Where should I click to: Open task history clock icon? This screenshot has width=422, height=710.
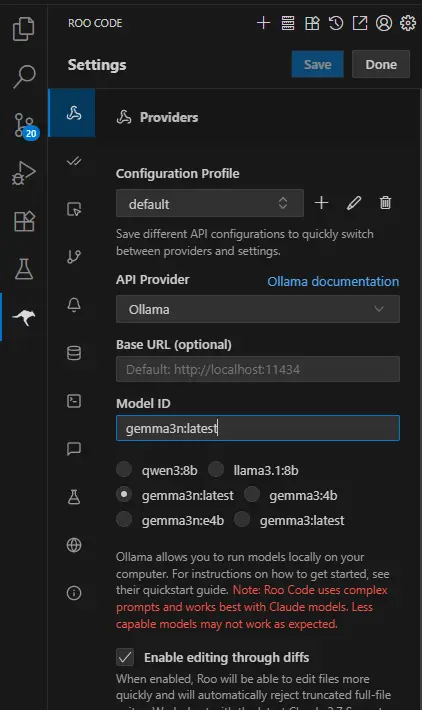(x=336, y=23)
